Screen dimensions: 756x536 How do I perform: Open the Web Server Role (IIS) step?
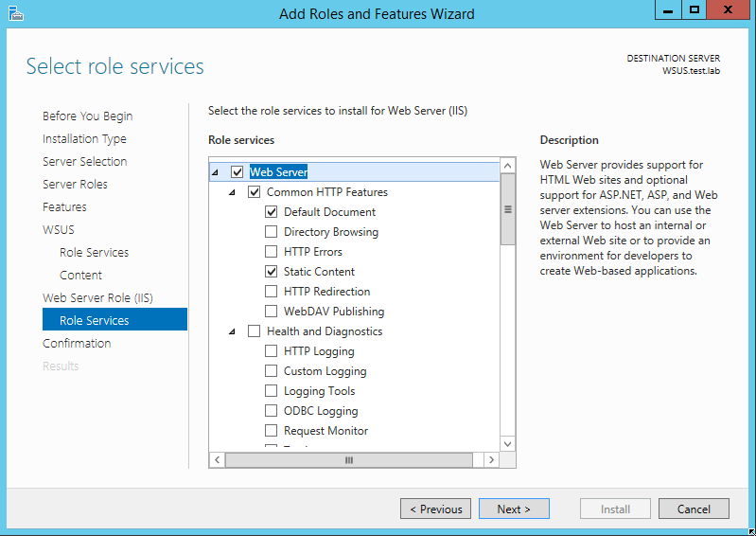pyautogui.click(x=97, y=297)
